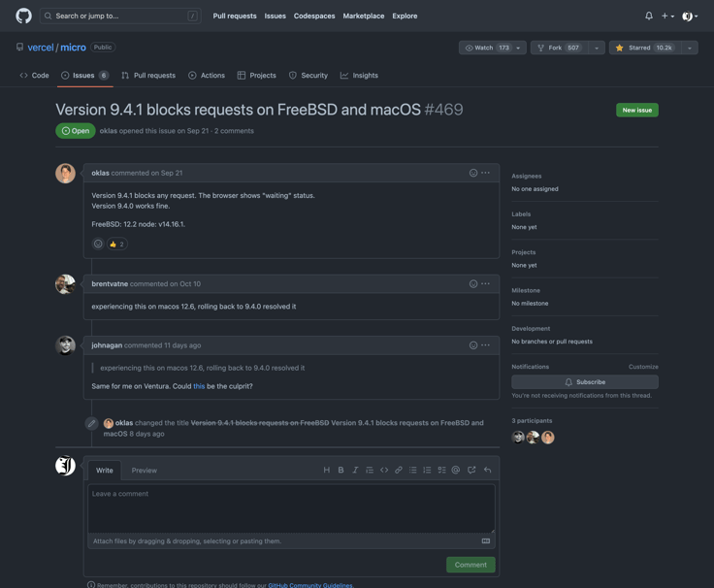Add reaction to brentvatne comment header
Viewport: 714px width, 588px height.
[x=473, y=283]
